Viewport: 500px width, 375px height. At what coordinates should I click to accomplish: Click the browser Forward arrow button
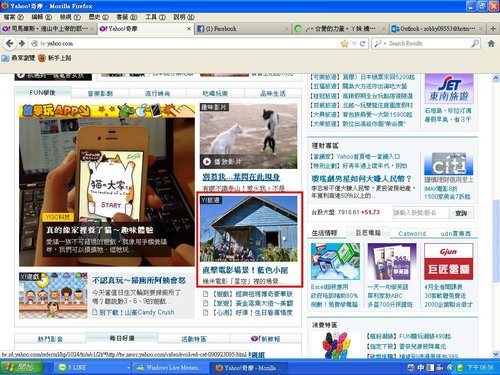(x=22, y=43)
